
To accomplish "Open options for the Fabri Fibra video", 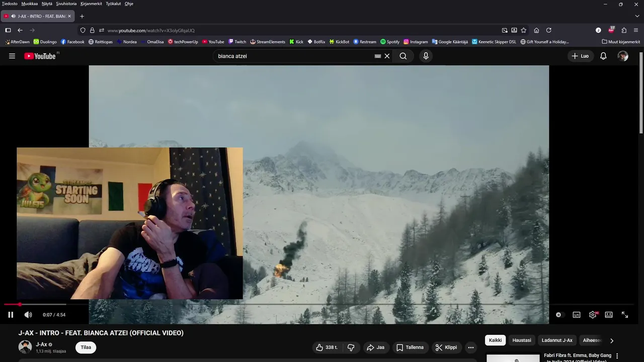I will 617,356.
